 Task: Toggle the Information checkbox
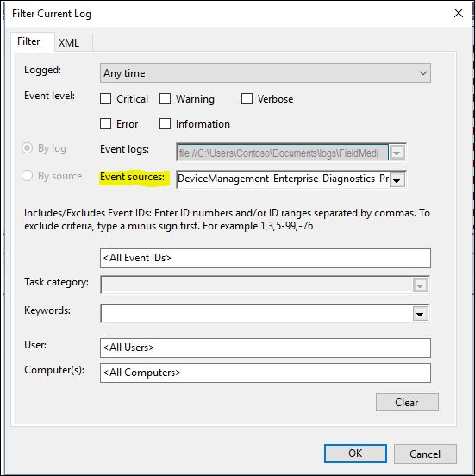[x=166, y=124]
